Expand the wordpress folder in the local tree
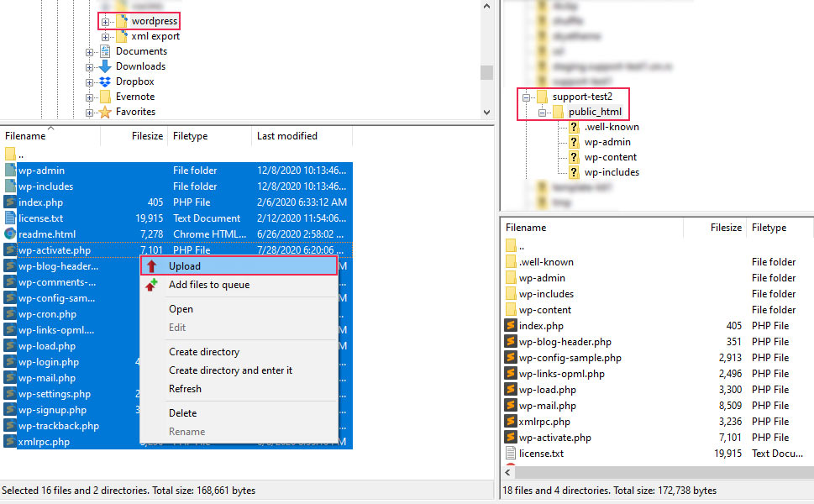814x504 pixels. click(105, 22)
